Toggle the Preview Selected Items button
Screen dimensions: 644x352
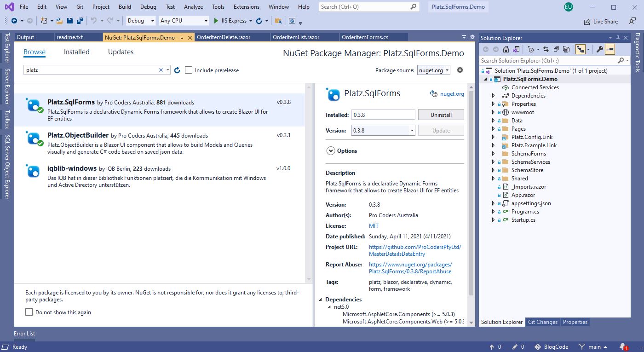pyautogui.click(x=609, y=49)
